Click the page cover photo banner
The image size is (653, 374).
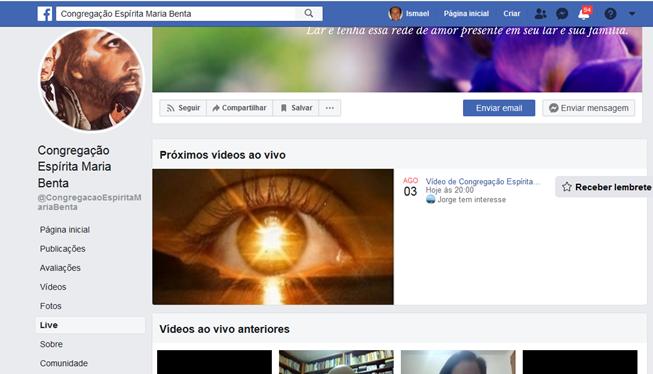[397, 60]
